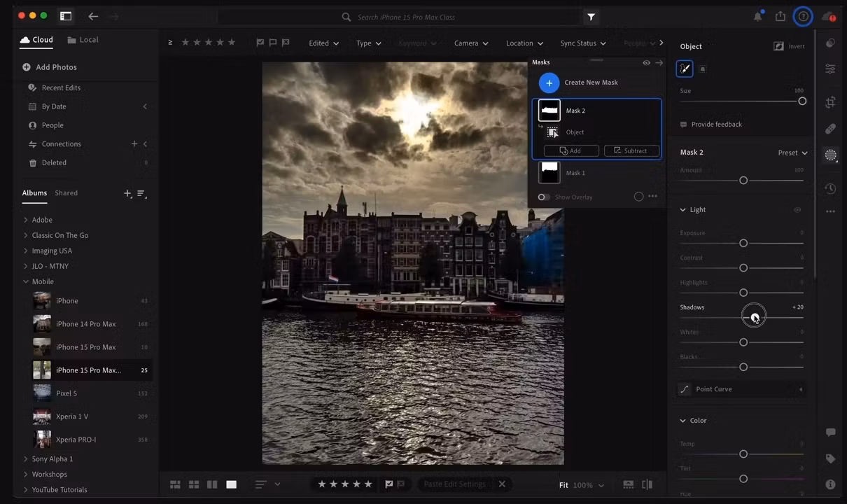
Task: Toggle Light section visibility eye
Action: click(797, 210)
